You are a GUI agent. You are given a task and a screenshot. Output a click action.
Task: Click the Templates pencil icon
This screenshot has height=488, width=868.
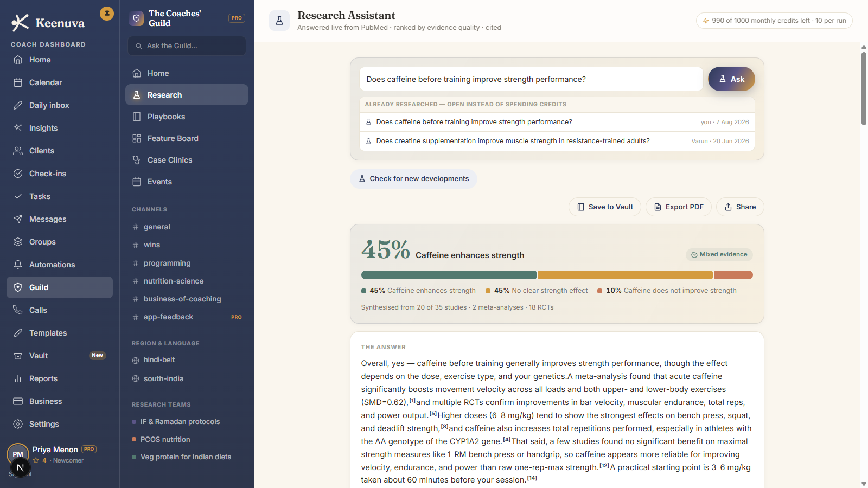point(18,333)
